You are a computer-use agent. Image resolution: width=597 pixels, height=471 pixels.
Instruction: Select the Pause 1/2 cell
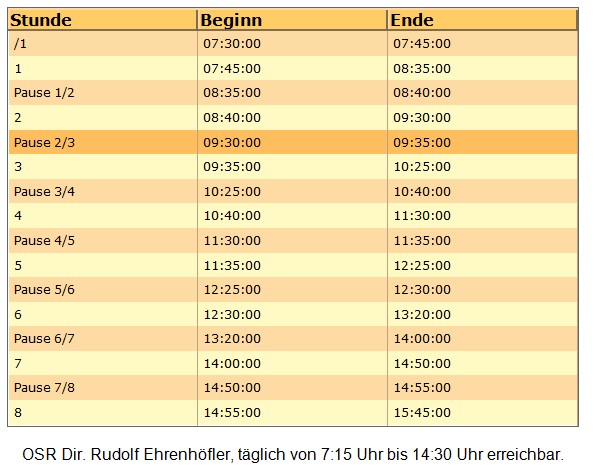(44, 93)
